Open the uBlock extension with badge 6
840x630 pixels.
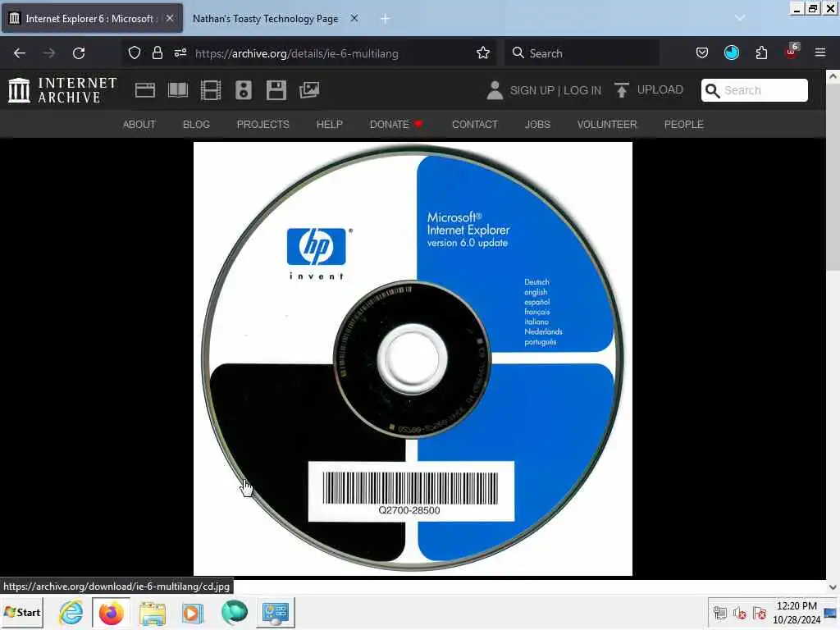tap(792, 52)
